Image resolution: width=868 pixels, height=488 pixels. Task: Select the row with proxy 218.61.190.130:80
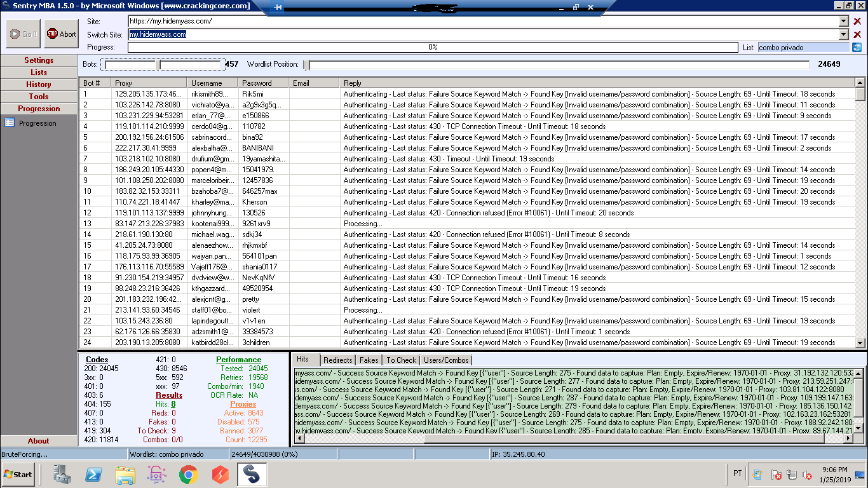[467, 234]
